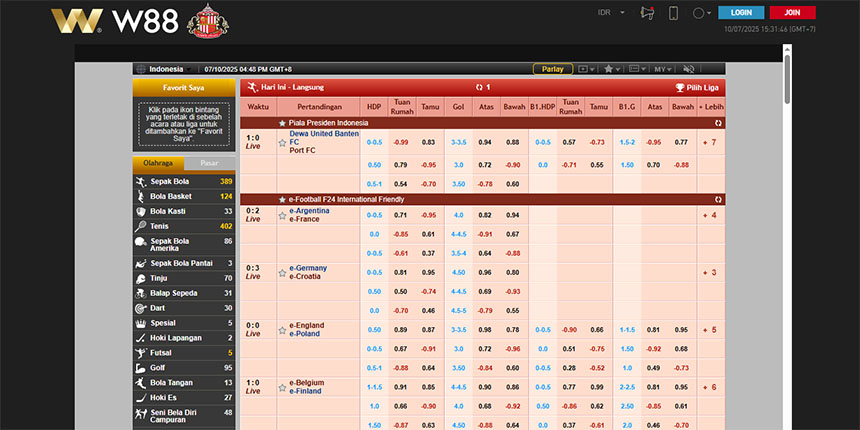
Task: Select 0.89 home odds for e-England
Action: pyautogui.click(x=401, y=330)
